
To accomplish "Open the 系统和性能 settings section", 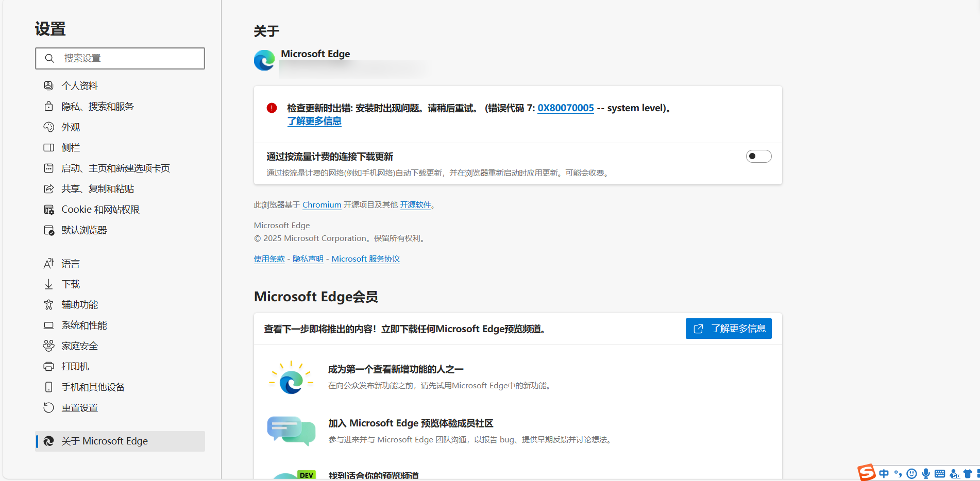I will click(84, 325).
